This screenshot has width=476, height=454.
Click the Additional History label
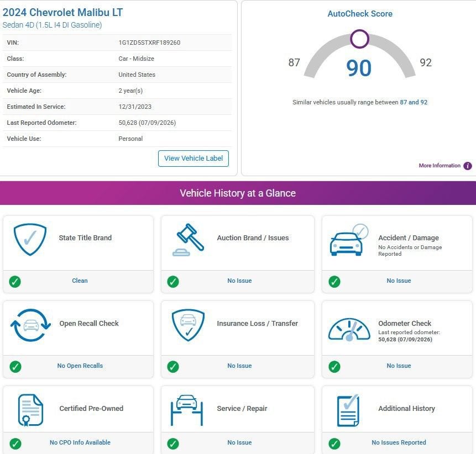[406, 409]
